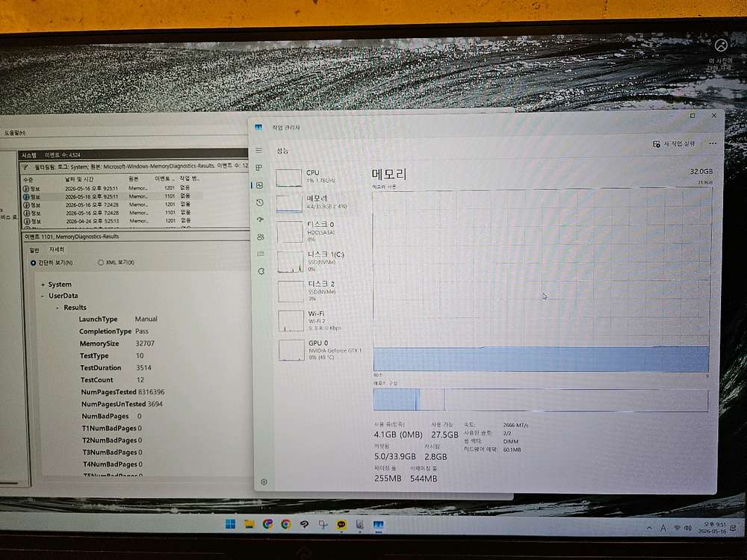This screenshot has height=560, width=747.
Task: Click the more options ellipsis in Task Manager
Action: coord(712,143)
